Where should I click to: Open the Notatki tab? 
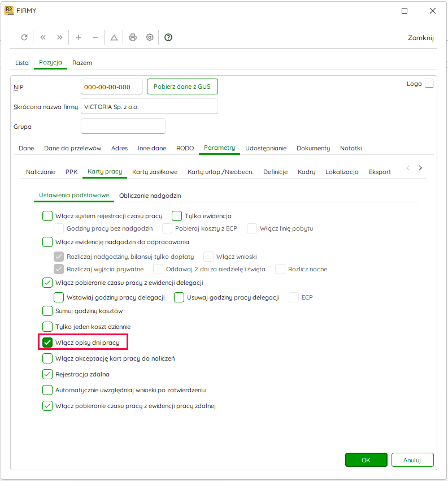pos(351,148)
